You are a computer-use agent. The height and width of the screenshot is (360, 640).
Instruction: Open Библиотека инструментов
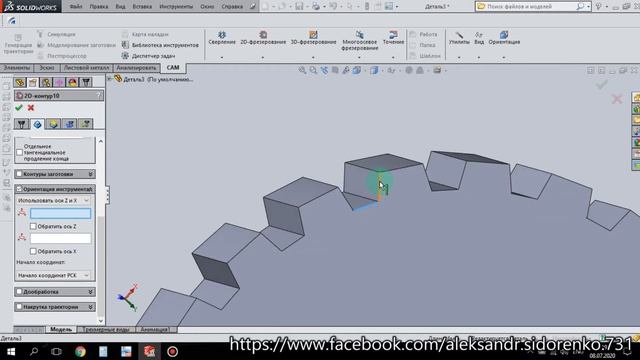click(x=160, y=45)
